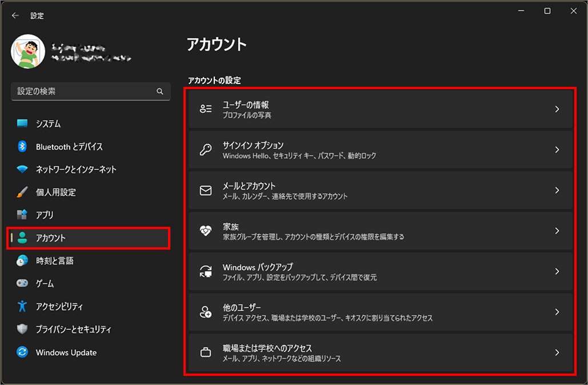
Task: Click the アクセシビリティ figure icon
Action: (22, 306)
